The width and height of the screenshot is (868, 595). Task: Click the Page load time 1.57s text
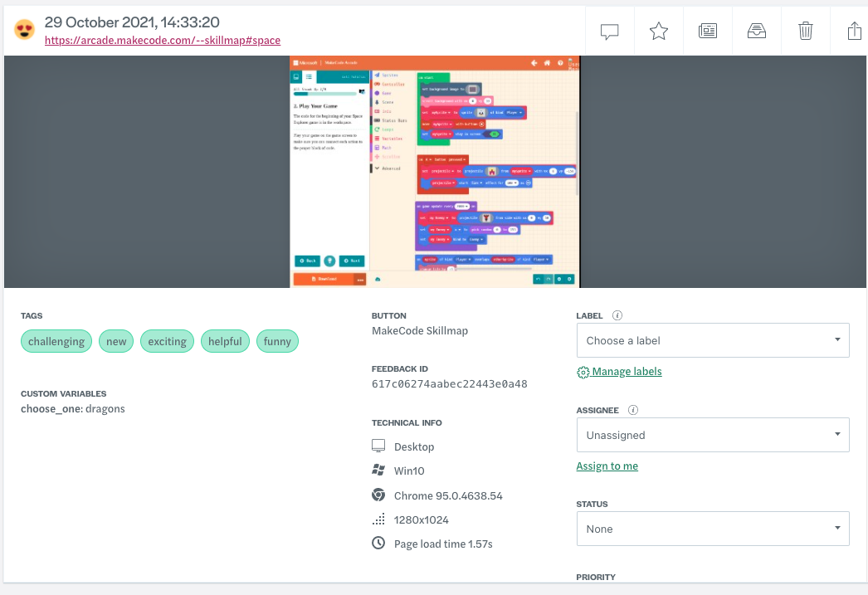[443, 544]
